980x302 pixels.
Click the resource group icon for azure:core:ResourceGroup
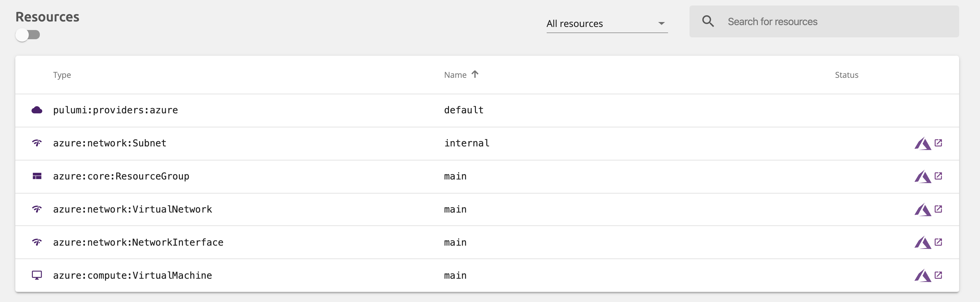37,176
